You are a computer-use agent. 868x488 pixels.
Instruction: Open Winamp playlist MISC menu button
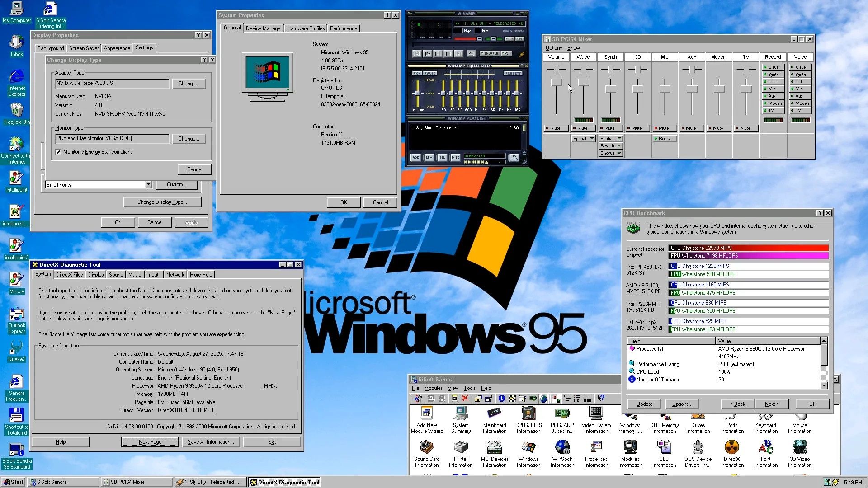(455, 157)
